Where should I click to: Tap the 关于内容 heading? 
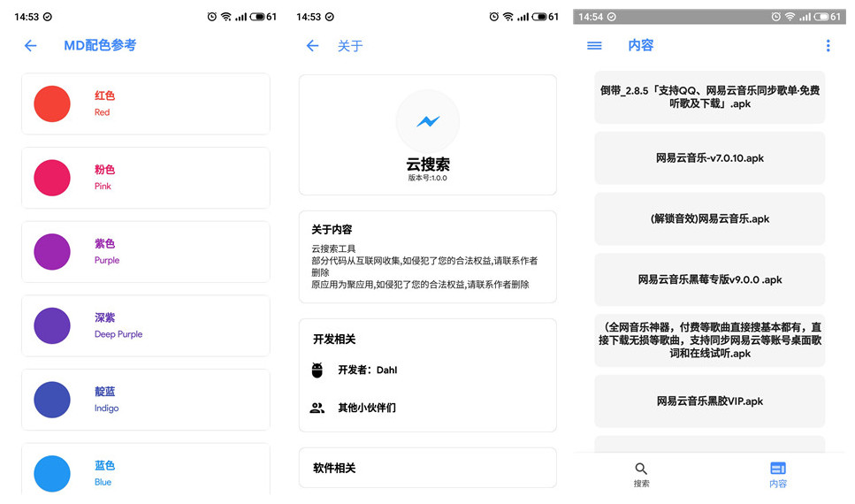point(332,230)
